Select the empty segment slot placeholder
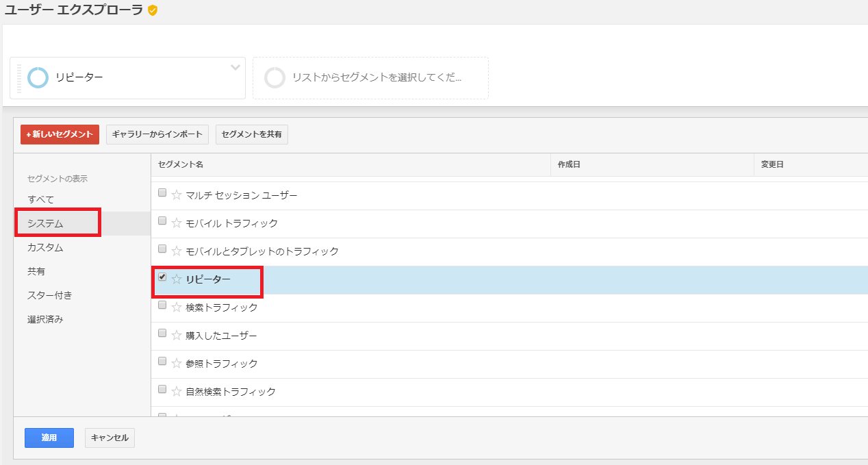Image resolution: width=868 pixels, height=465 pixels. 370,78
